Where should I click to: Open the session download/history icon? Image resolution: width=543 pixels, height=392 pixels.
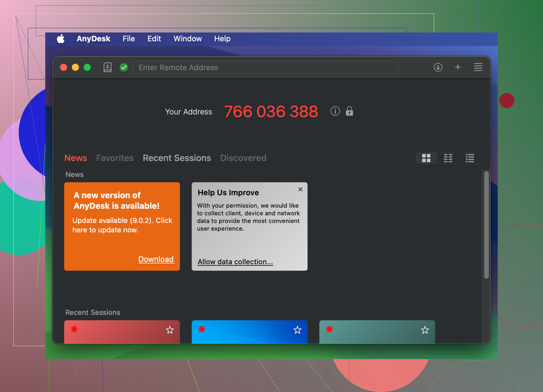[x=438, y=67]
